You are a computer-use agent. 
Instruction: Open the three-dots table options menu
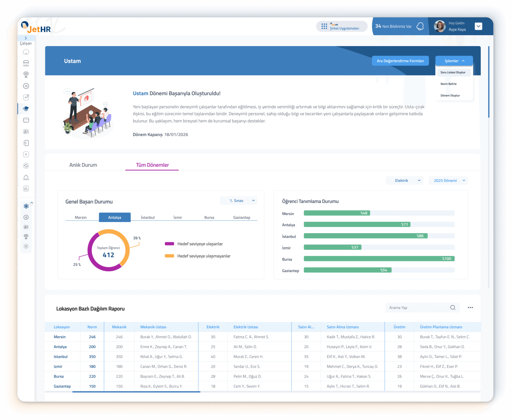tap(470, 308)
